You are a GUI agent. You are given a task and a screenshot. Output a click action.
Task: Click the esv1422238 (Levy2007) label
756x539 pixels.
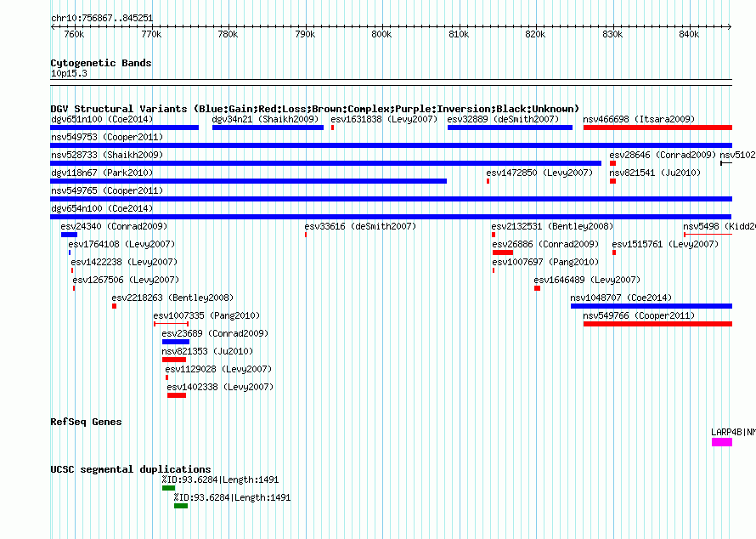(124, 262)
